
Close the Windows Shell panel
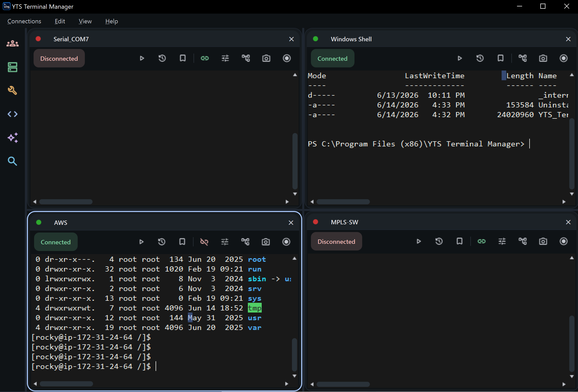tap(568, 39)
